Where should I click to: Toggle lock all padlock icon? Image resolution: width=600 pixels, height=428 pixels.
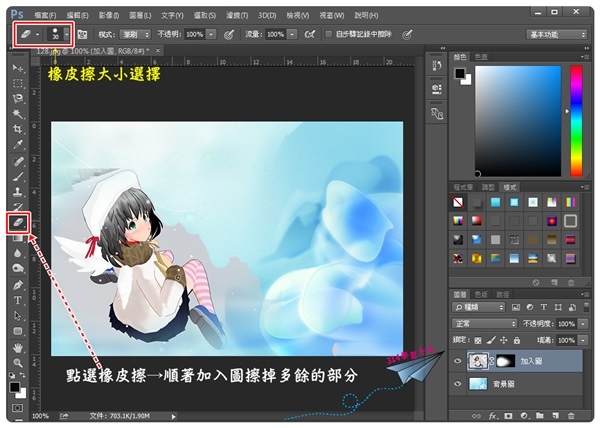point(517,340)
